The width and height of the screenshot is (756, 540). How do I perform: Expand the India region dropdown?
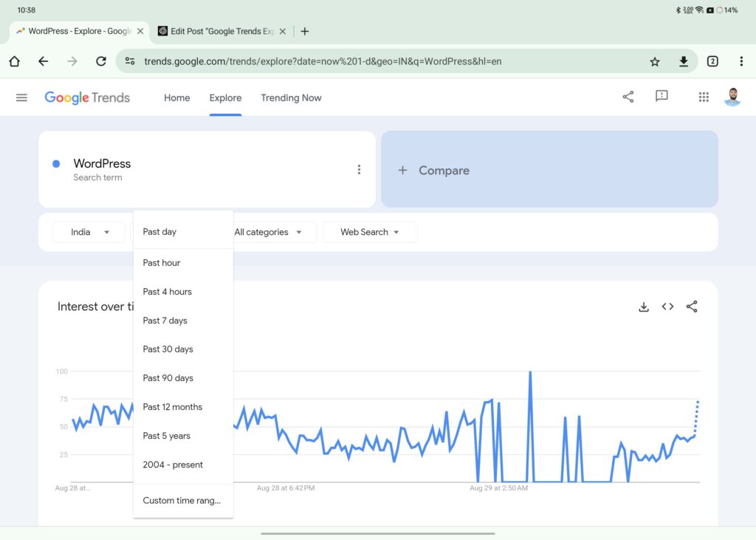(89, 232)
